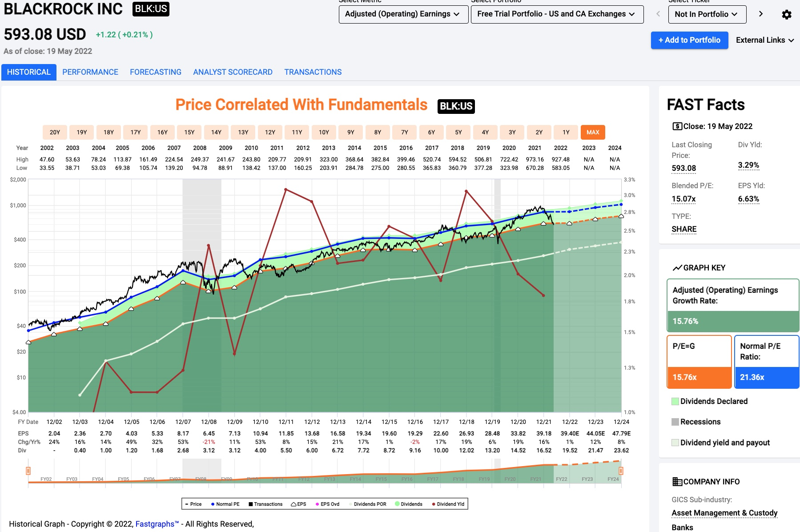
Task: Switch to the FORECASTING tab
Action: coord(156,72)
